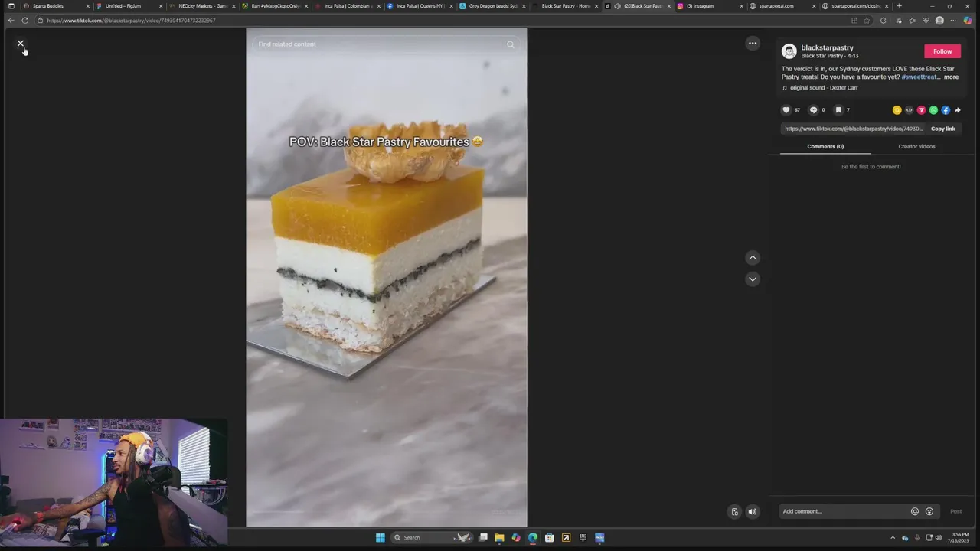Open the emoji picker in the comment box
Screen dimensions: 980x551
(x=929, y=511)
